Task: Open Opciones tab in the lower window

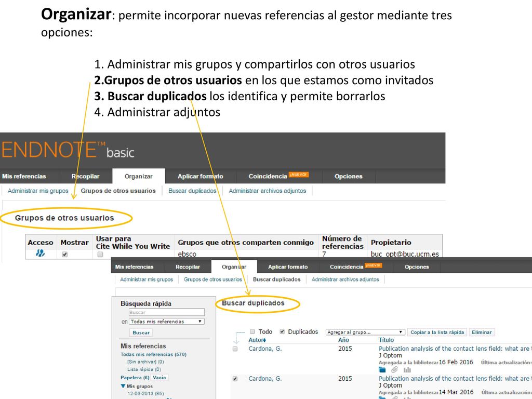Action: click(417, 267)
